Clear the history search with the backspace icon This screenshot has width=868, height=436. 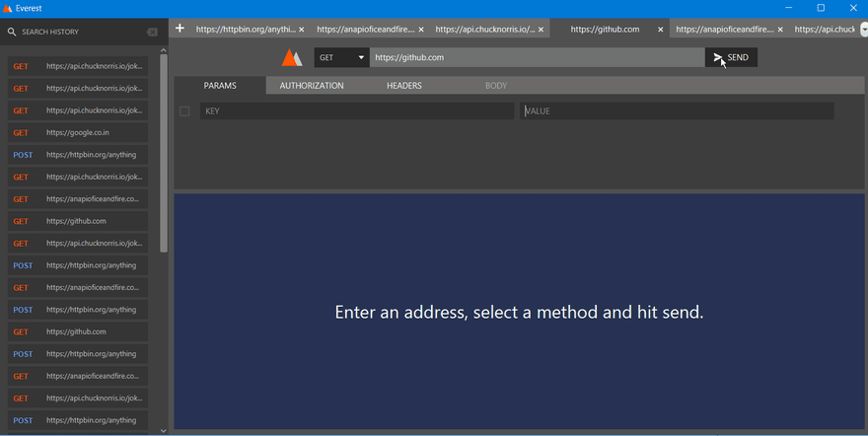152,33
